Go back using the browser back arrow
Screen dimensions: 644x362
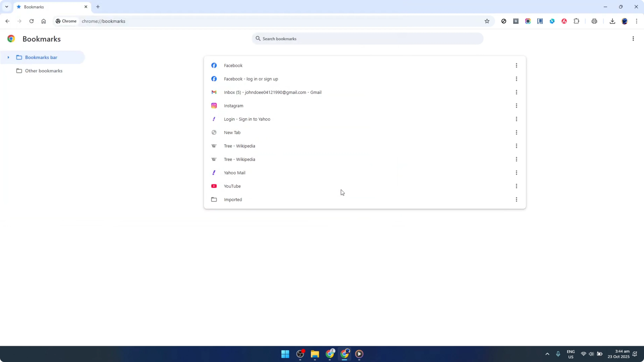(7, 21)
